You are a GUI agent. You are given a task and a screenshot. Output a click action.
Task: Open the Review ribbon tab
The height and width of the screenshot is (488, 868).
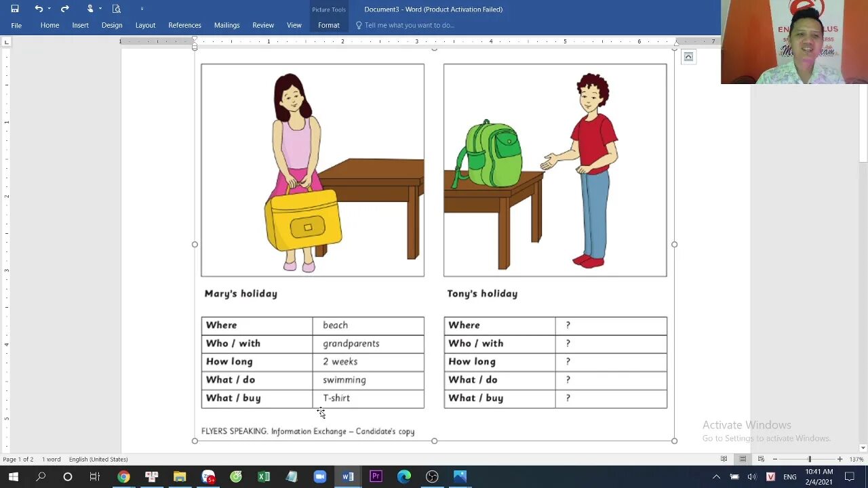click(x=263, y=25)
